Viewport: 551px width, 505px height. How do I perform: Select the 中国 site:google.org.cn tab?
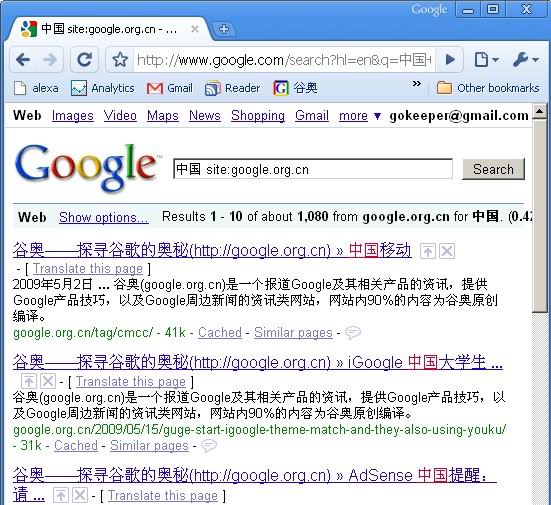coord(109,29)
